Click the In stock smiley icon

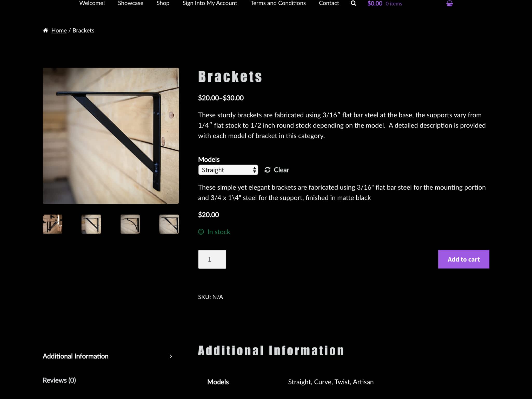(201, 232)
